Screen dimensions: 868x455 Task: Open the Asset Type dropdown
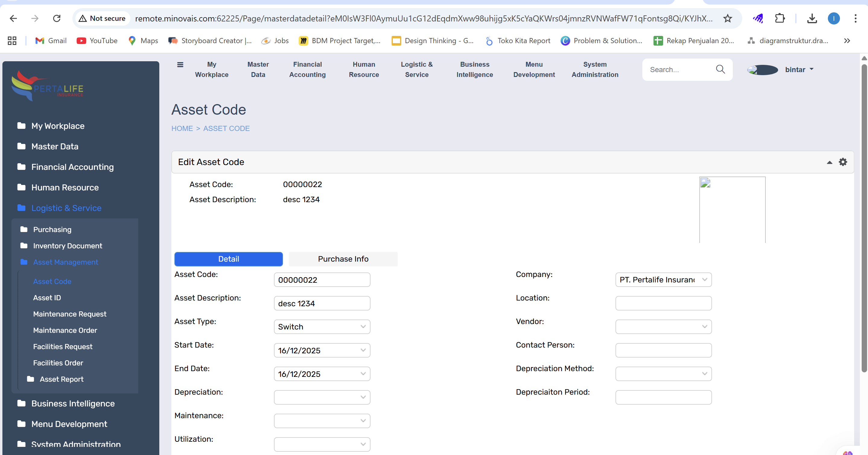click(322, 326)
